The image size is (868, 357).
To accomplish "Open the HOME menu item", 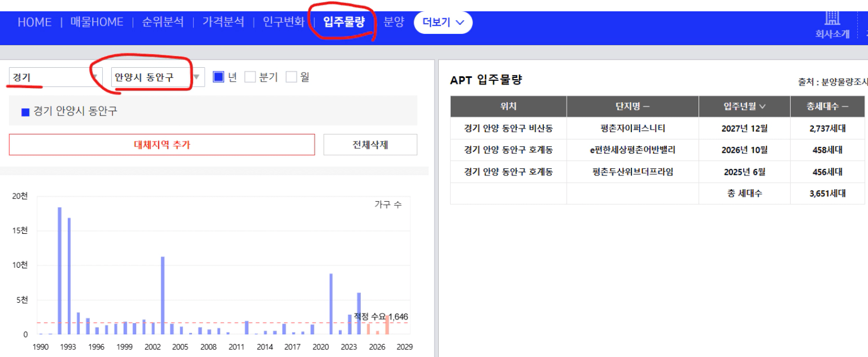I will coord(34,23).
